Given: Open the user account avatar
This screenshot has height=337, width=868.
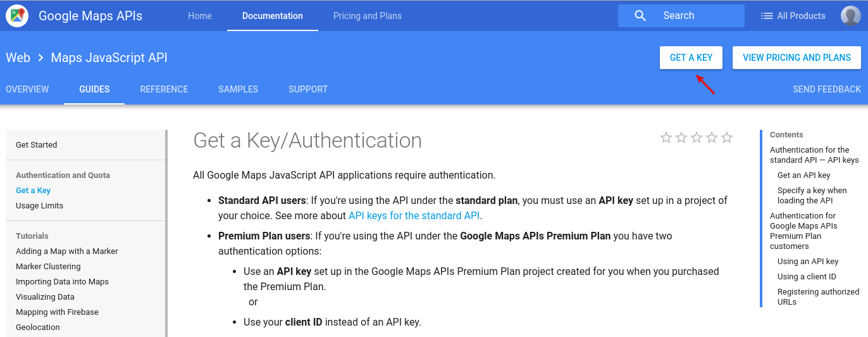Looking at the screenshot, I should coord(851,16).
